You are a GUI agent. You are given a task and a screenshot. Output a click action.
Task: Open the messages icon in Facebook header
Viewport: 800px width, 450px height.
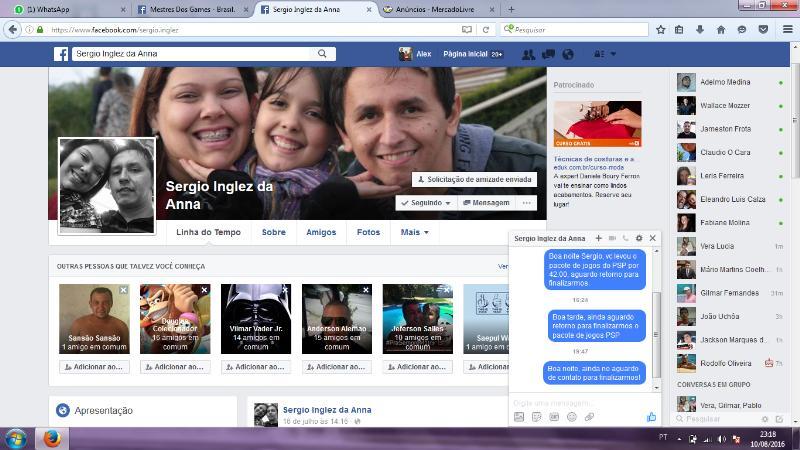tap(548, 54)
